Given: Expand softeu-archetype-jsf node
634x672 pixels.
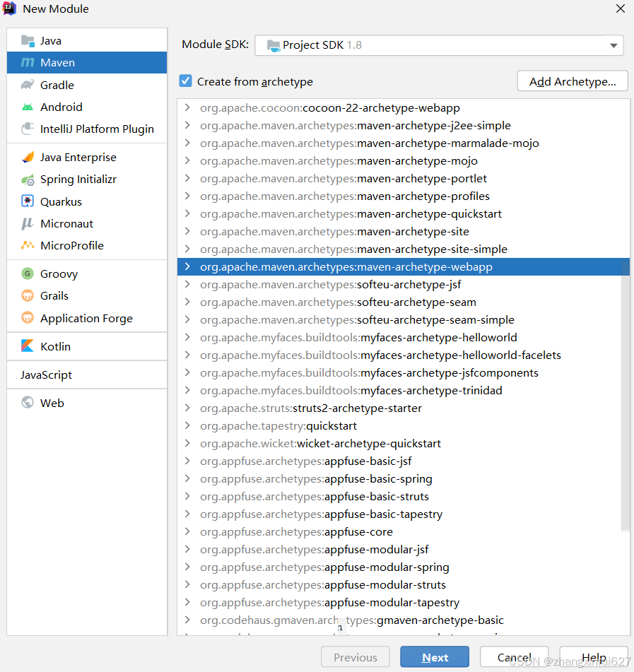Looking at the screenshot, I should coord(187,284).
